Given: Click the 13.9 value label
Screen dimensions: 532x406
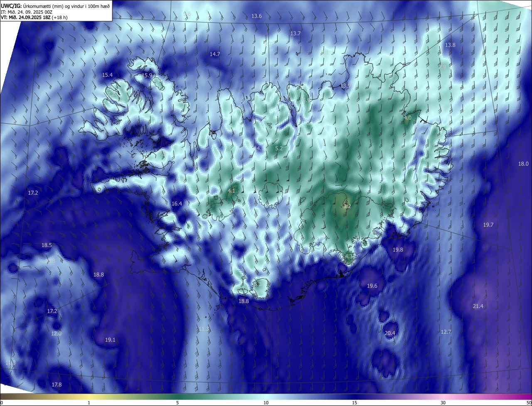Looking at the screenshot, I should click(x=345, y=86).
